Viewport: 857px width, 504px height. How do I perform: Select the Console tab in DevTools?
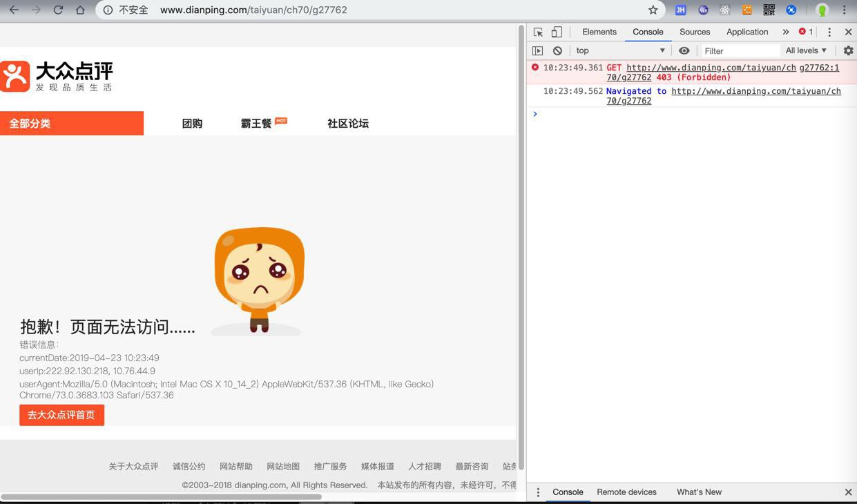pyautogui.click(x=648, y=32)
